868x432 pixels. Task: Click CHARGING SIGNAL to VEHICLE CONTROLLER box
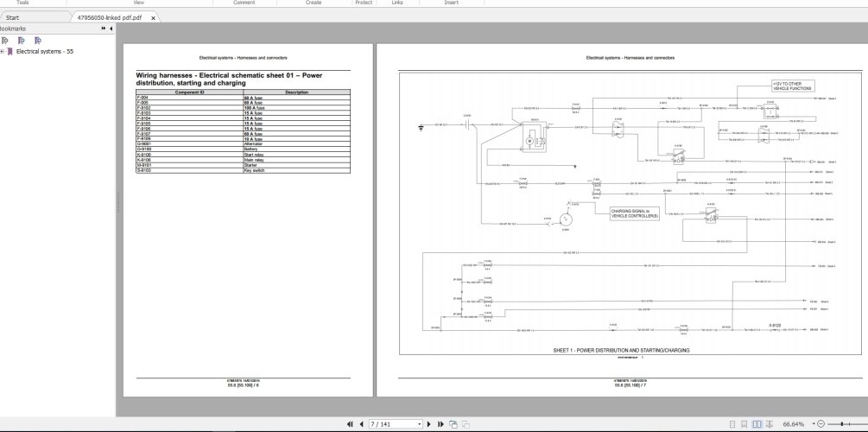point(635,213)
